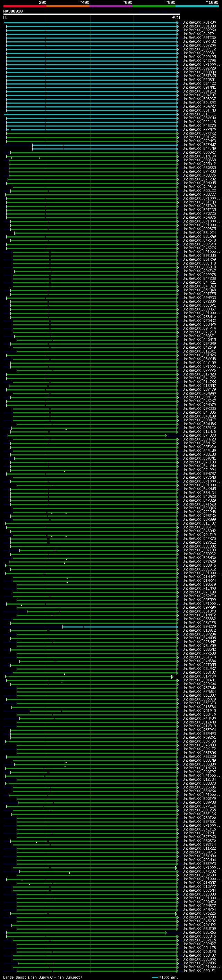Open hit UniRef100_P46276
The width and height of the screenshot is (222, 980).
(x=199, y=248)
